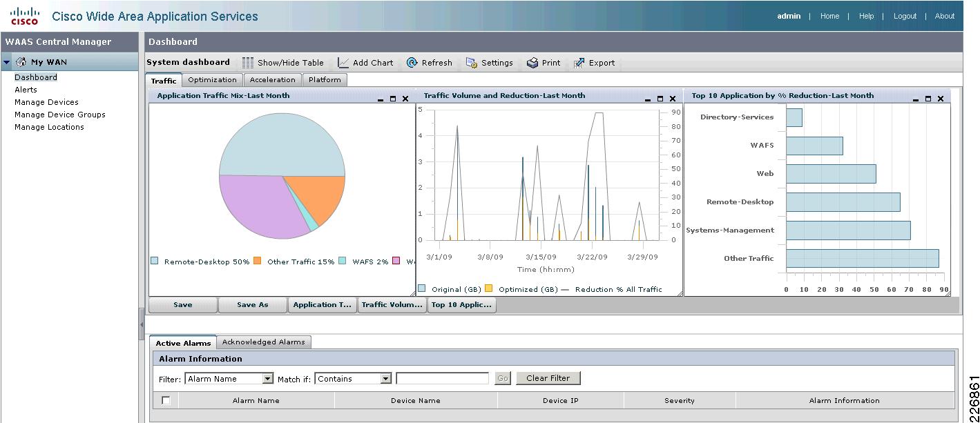
Task: Click the Cisco logo
Action: (x=24, y=16)
